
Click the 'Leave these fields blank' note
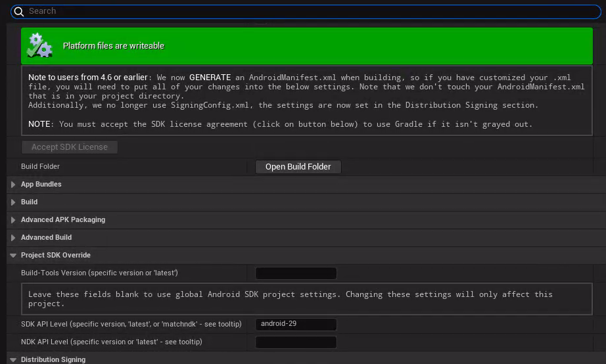[306, 299]
